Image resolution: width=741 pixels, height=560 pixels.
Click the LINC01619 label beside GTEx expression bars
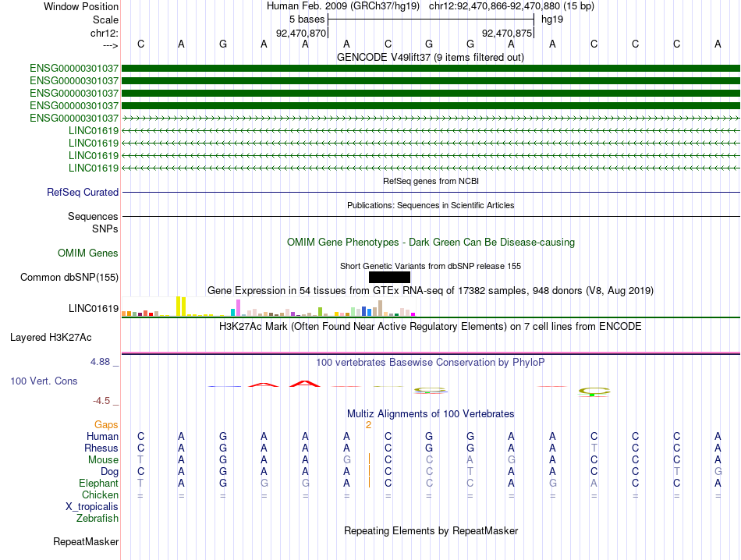pyautogui.click(x=94, y=309)
